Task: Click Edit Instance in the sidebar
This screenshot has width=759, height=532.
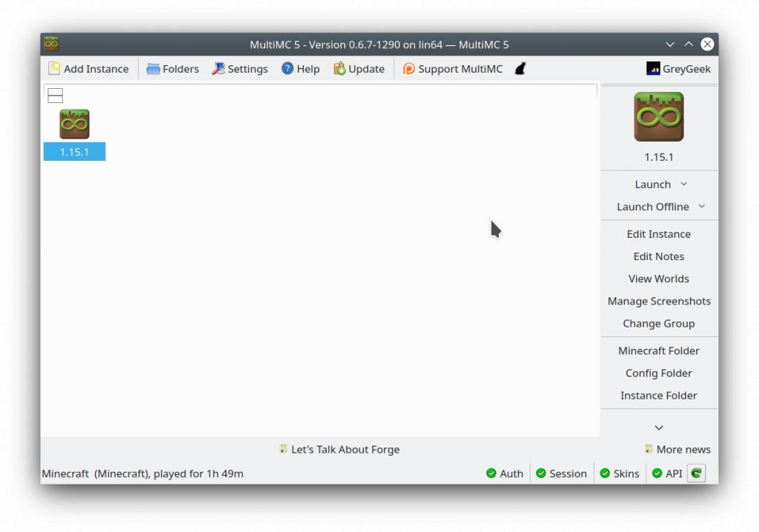Action: [659, 234]
